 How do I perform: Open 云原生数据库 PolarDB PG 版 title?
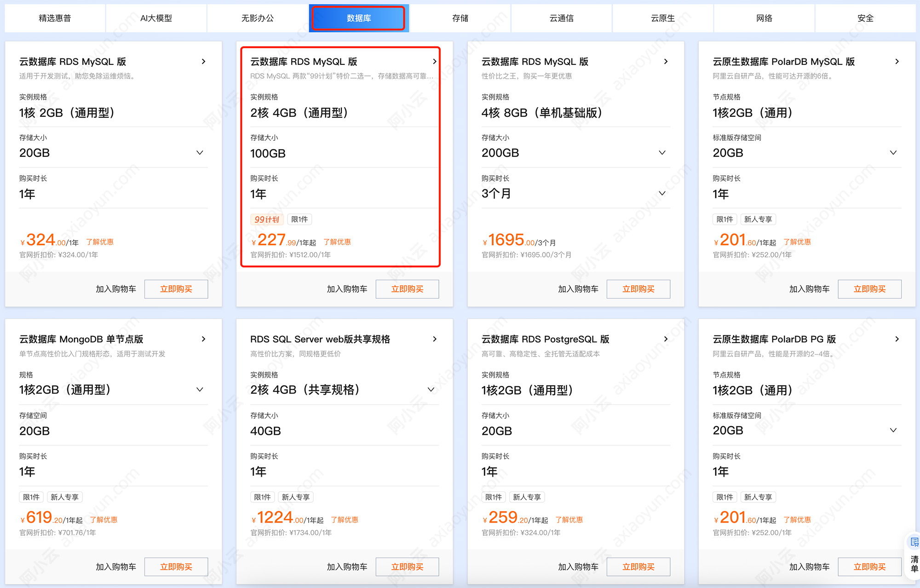pos(774,339)
